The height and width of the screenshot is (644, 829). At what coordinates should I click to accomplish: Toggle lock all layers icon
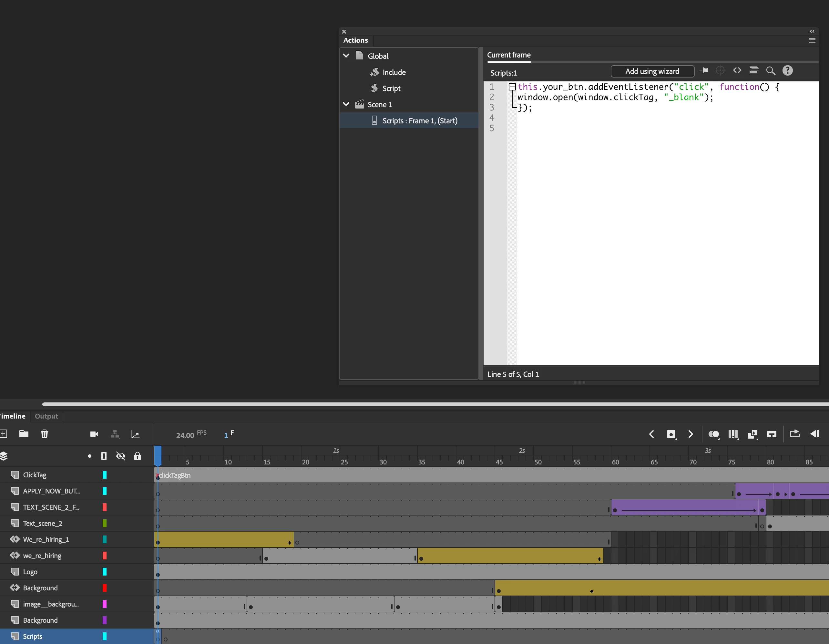pos(138,456)
